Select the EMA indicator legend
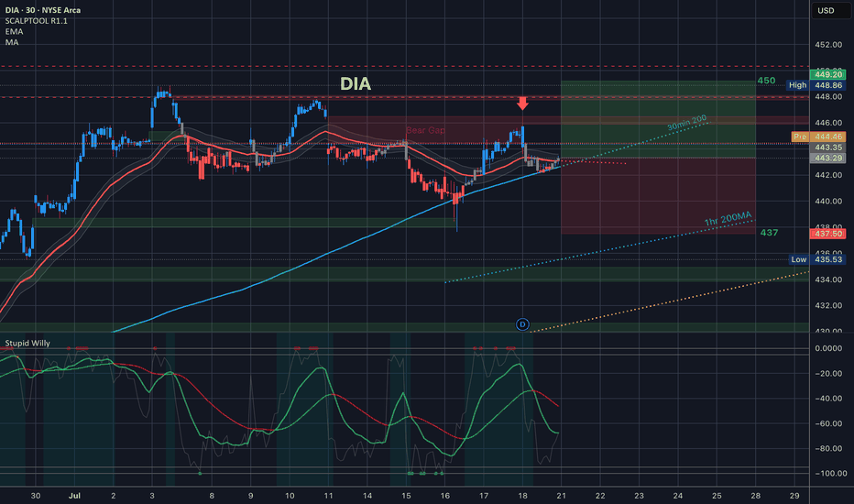This screenshot has height=504, width=854. (14, 31)
